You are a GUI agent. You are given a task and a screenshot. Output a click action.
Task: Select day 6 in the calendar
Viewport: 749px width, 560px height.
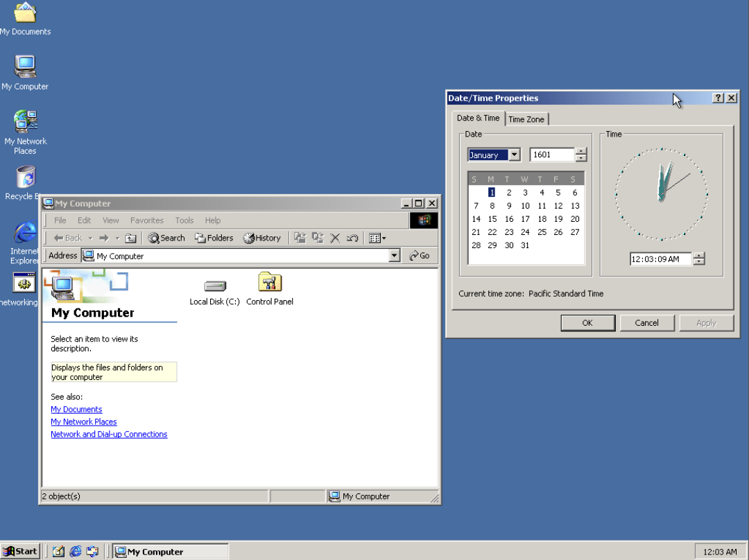[575, 193]
